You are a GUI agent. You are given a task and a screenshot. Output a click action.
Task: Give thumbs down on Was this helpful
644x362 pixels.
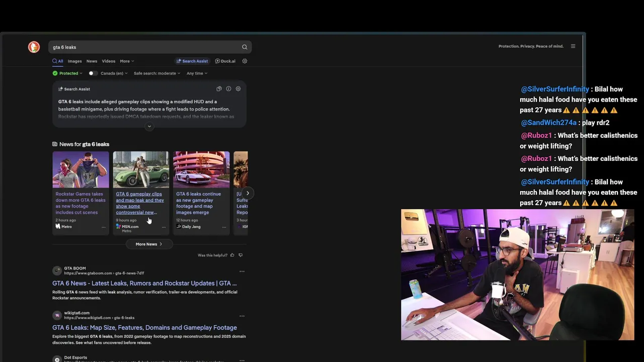(240, 255)
